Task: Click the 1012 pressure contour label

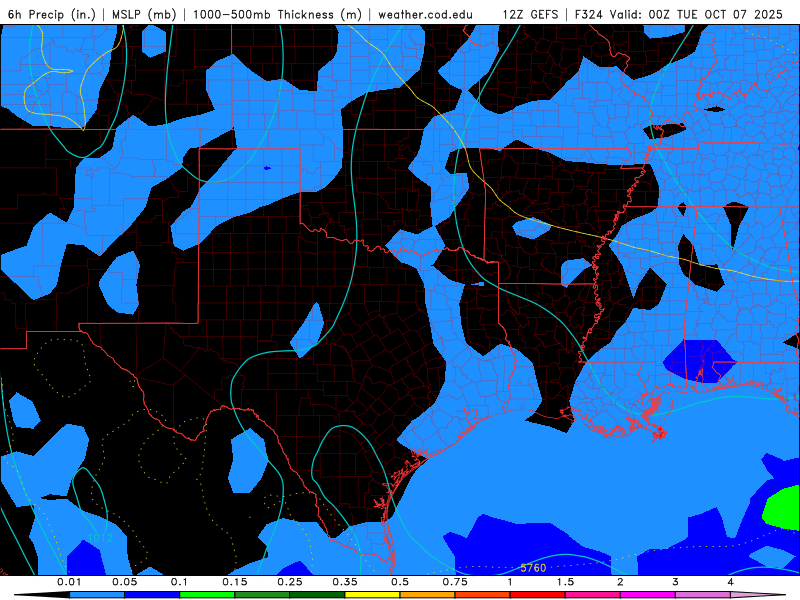Action: point(100,537)
